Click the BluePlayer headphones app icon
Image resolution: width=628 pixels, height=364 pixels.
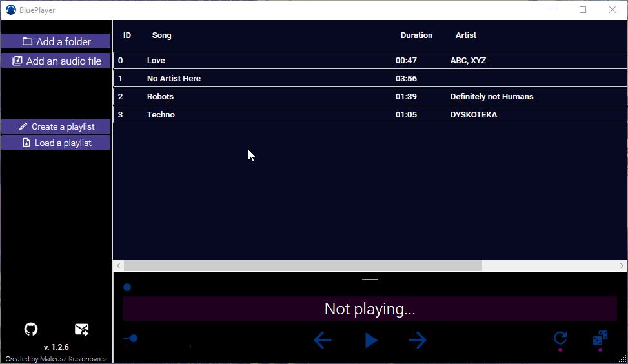pyautogui.click(x=11, y=10)
